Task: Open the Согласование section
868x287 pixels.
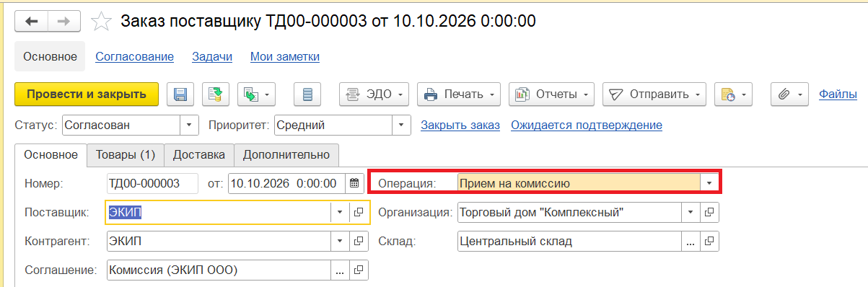Action: click(x=135, y=56)
